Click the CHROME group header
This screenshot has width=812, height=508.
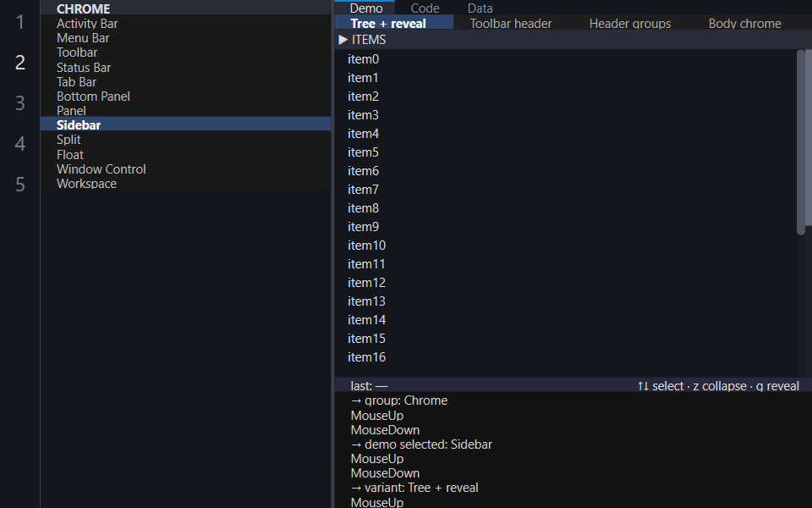coord(185,8)
